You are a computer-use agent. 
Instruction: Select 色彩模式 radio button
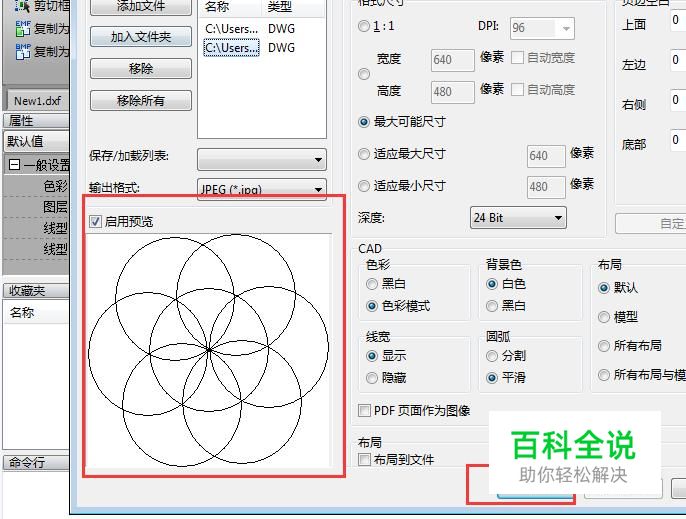pos(371,306)
